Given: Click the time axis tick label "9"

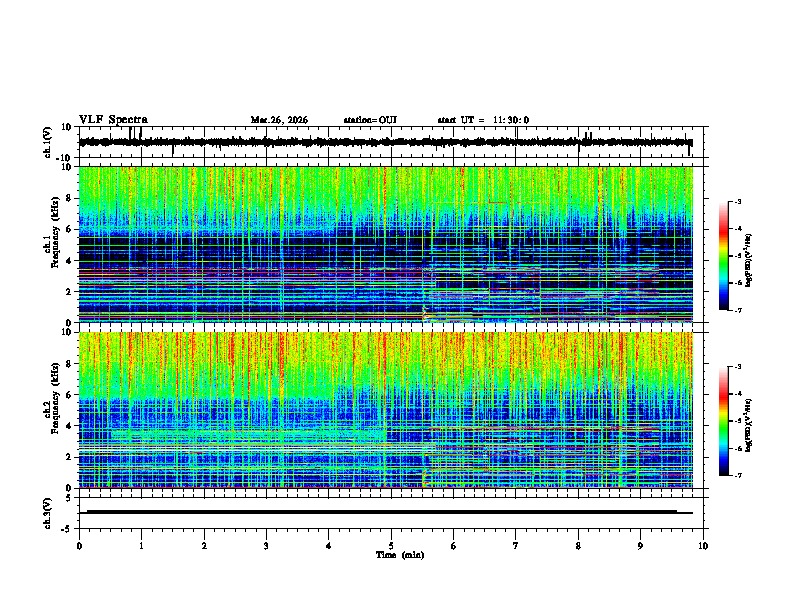Looking at the screenshot, I should click(x=640, y=546).
